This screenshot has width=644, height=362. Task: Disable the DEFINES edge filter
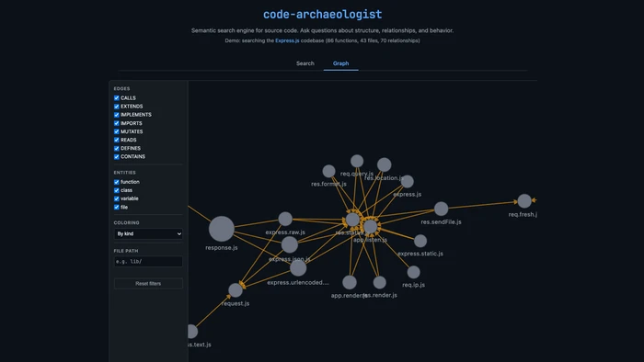[x=117, y=149]
